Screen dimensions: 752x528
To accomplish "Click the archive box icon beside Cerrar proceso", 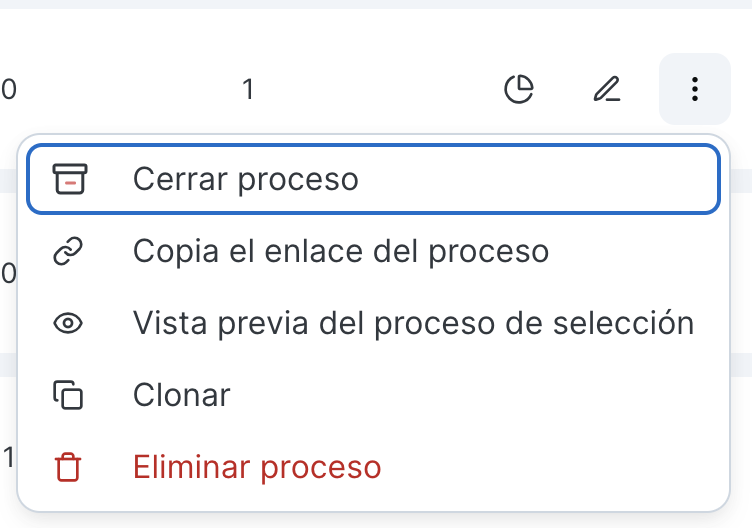I will pos(69,180).
